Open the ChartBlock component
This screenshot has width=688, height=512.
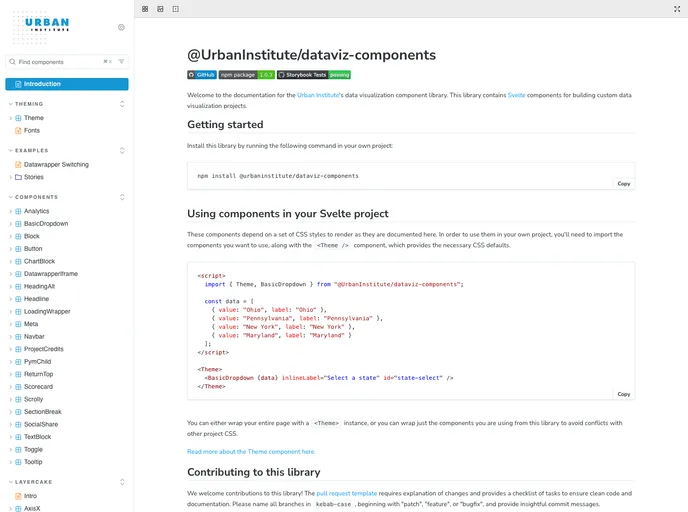tap(39, 261)
